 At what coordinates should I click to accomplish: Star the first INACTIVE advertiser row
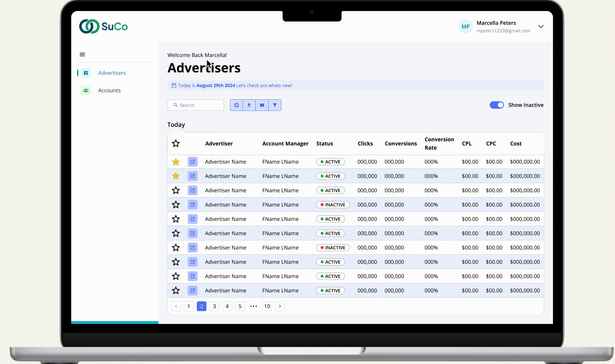(x=176, y=205)
